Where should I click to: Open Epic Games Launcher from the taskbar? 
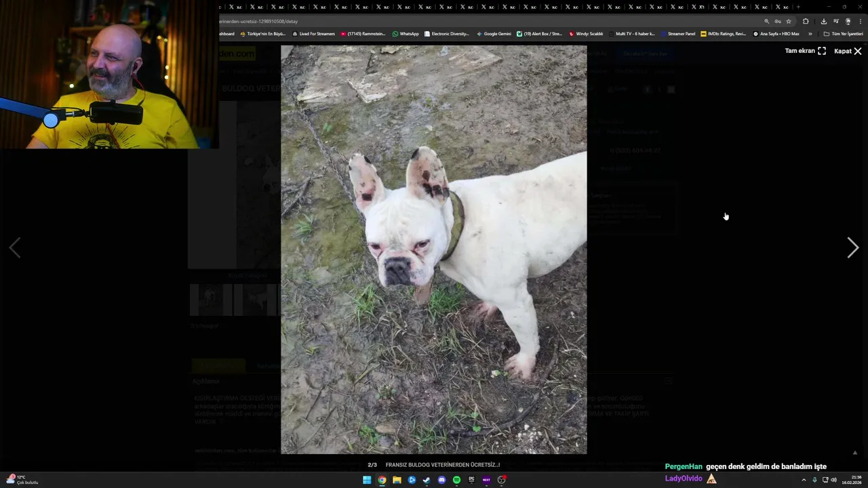tap(471, 480)
